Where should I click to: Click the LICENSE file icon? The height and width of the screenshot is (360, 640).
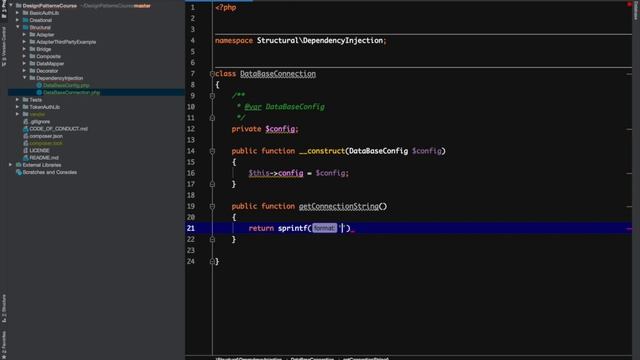click(26, 151)
